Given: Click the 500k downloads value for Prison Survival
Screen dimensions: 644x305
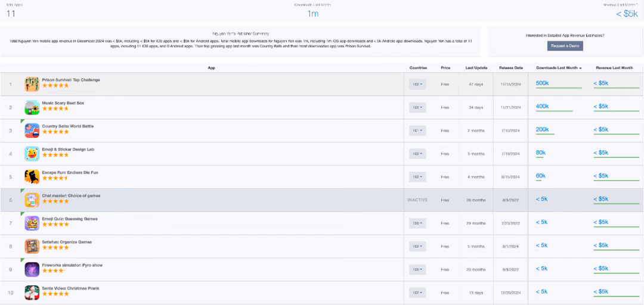Looking at the screenshot, I should tap(542, 83).
